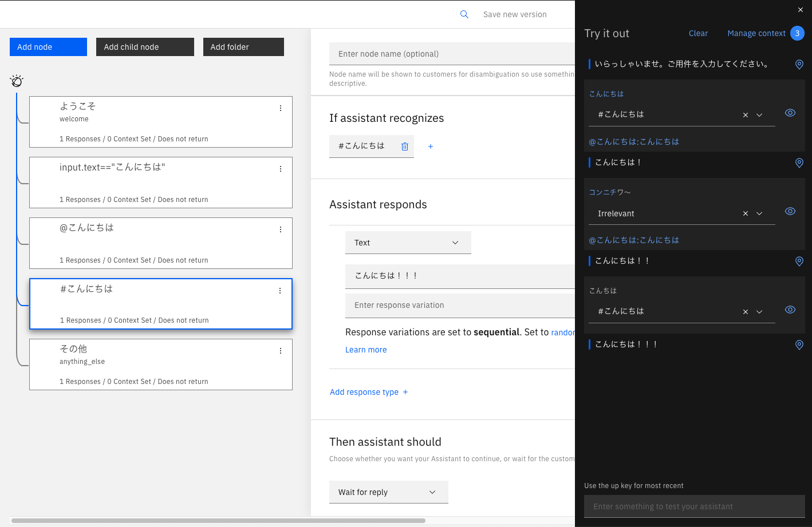Locate node for こんにちは！！ response
Viewport: 812px width, 527px height.
pyautogui.click(x=799, y=261)
